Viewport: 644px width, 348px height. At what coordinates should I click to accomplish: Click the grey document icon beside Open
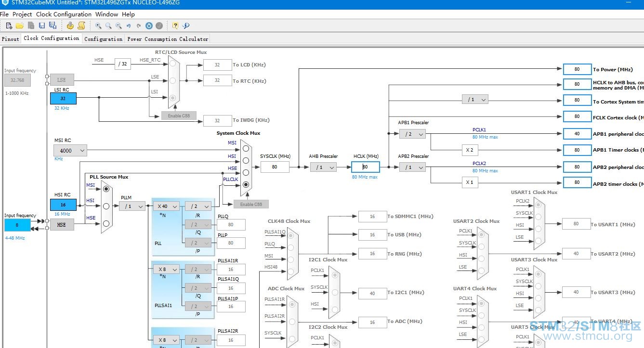pos(31,26)
